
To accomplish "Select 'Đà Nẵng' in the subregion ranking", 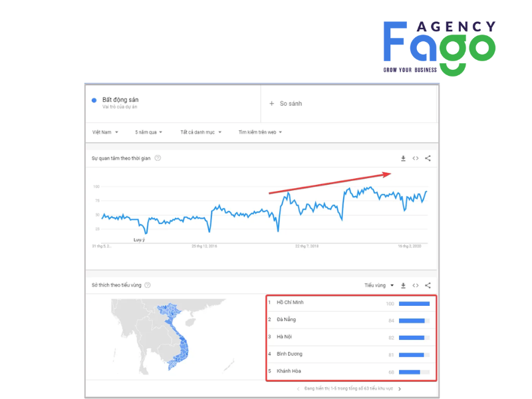I will [x=287, y=320].
